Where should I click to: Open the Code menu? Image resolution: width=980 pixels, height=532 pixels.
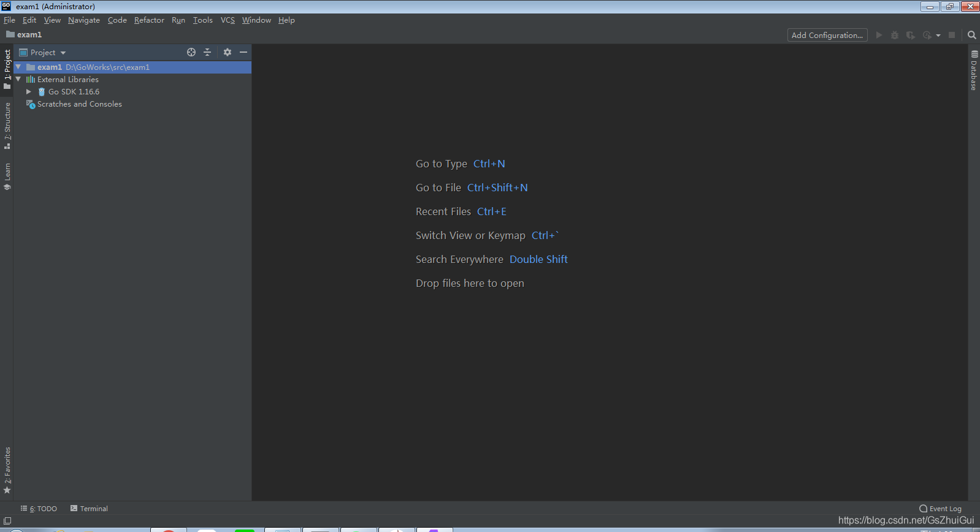[x=117, y=20]
